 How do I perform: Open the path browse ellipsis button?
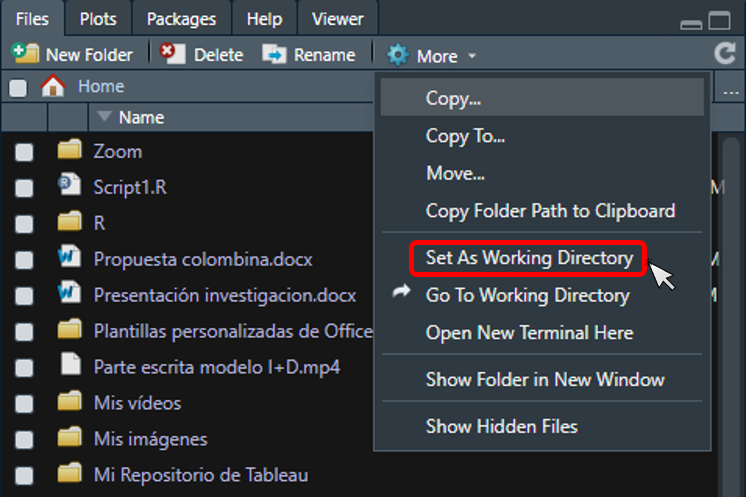coord(730,88)
